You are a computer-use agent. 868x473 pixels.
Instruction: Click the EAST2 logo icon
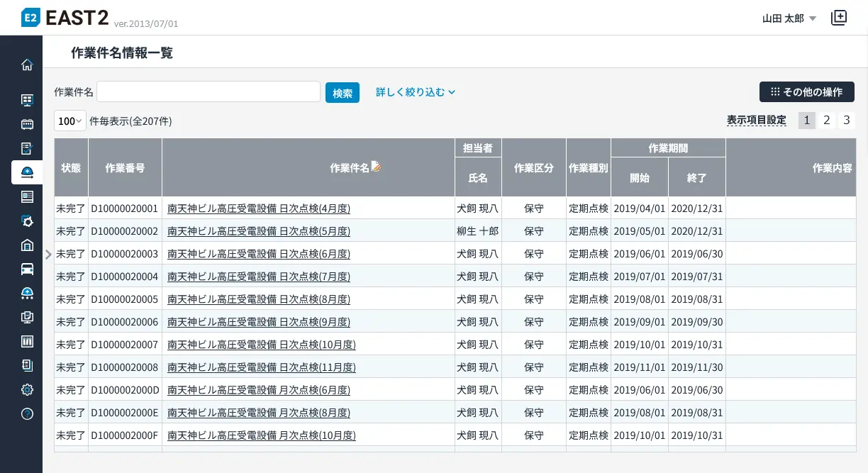(30, 18)
